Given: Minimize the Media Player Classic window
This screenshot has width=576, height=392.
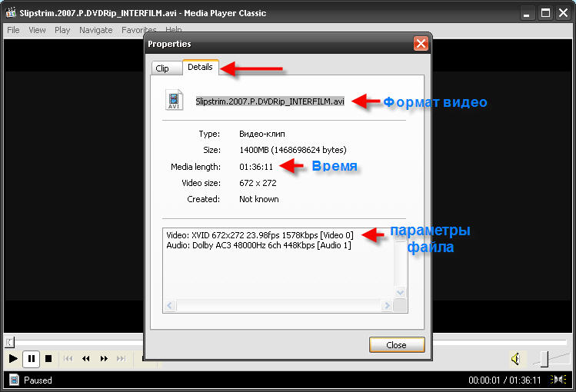Looking at the screenshot, I should (527, 13).
